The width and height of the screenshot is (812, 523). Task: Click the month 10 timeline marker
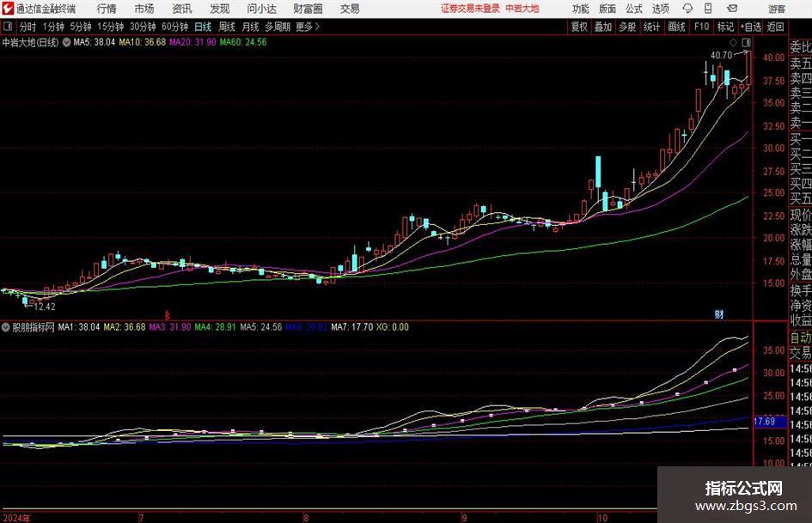point(602,518)
